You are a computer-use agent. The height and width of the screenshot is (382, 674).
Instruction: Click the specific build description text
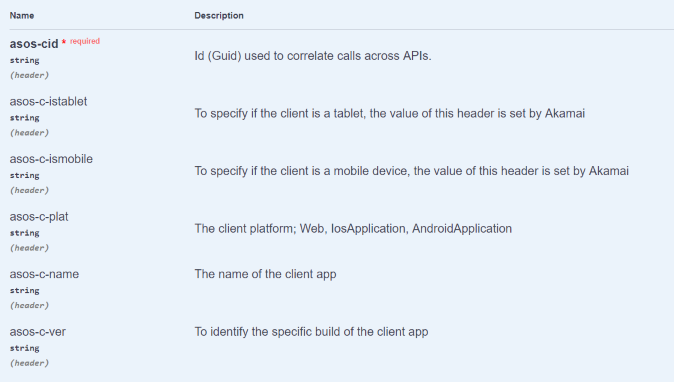pos(312,332)
